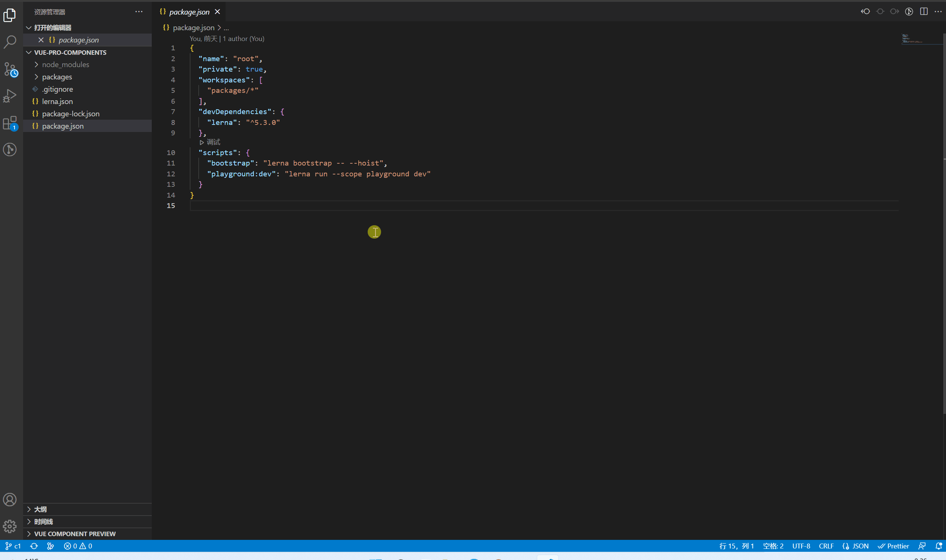Screen dimensions: 946x560
Task: Select package.json in the open editors list
Action: coord(87,40)
